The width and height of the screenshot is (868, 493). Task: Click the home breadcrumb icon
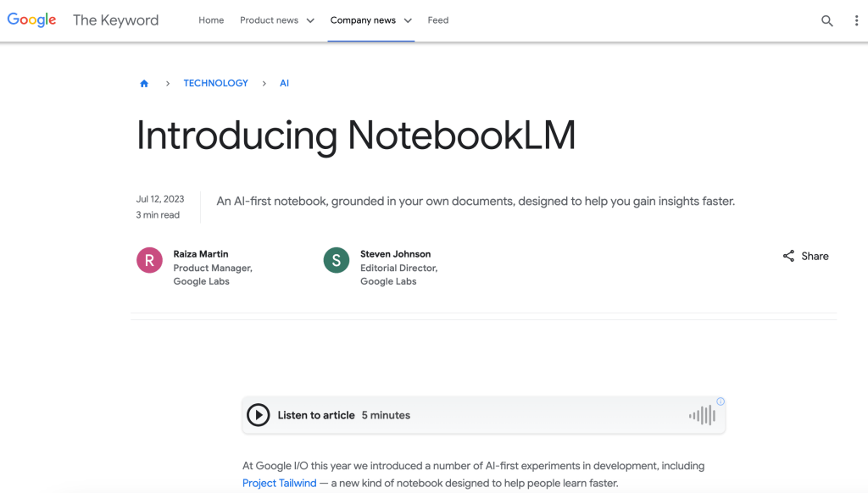pyautogui.click(x=144, y=83)
